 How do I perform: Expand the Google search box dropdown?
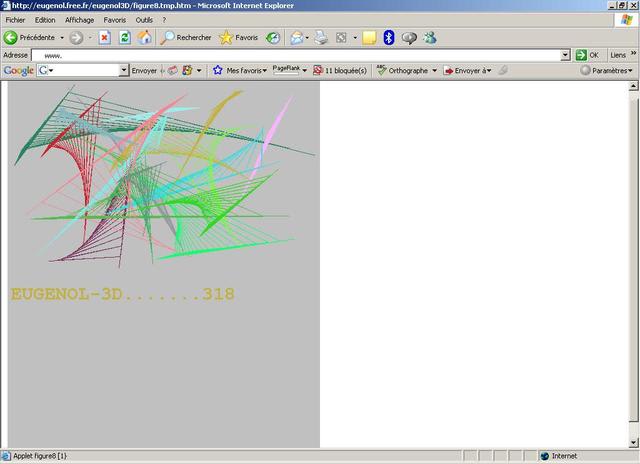[x=124, y=71]
